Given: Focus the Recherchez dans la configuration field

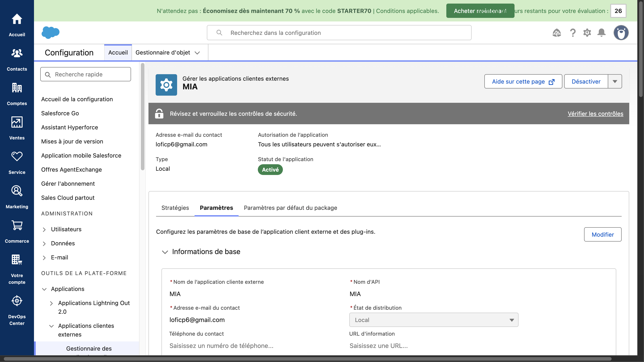Looking at the screenshot, I should click(339, 33).
